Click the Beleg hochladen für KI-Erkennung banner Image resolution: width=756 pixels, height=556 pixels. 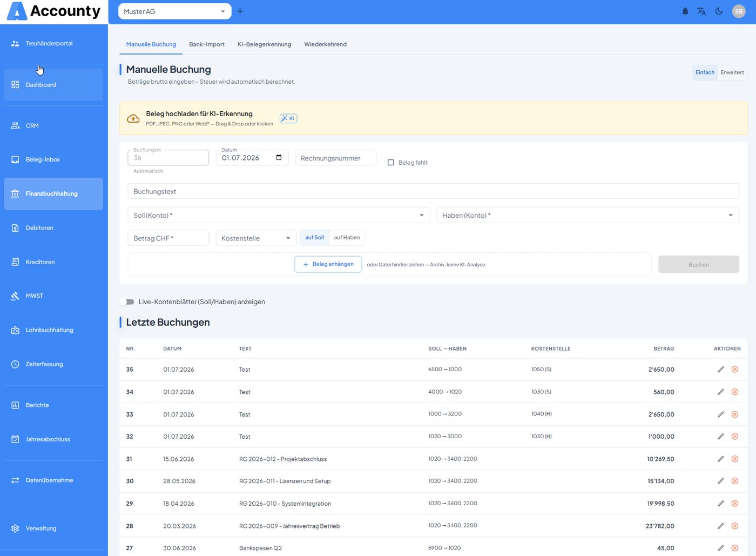point(433,118)
